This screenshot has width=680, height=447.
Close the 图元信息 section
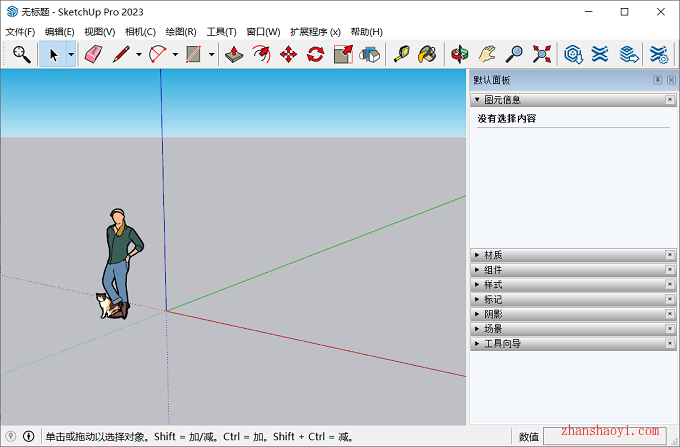click(x=670, y=100)
